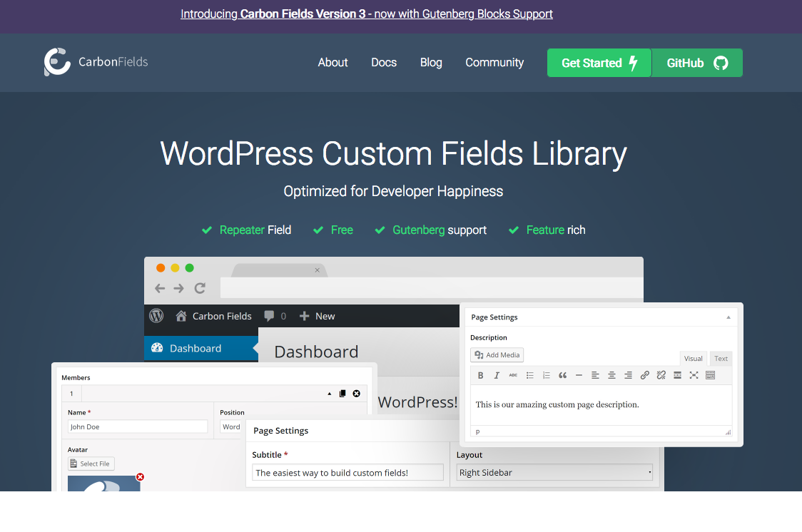Image resolution: width=802 pixels, height=532 pixels.
Task: Click the description text in the editor
Action: (x=557, y=404)
